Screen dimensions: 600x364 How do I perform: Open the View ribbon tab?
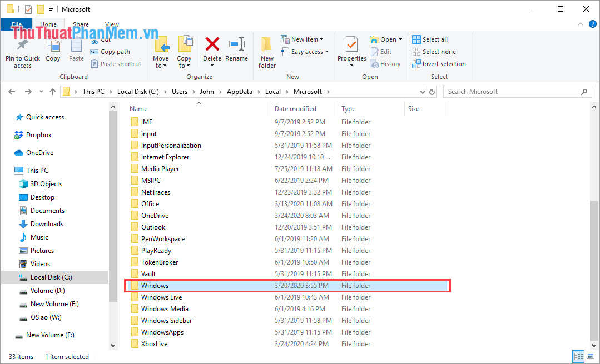111,24
